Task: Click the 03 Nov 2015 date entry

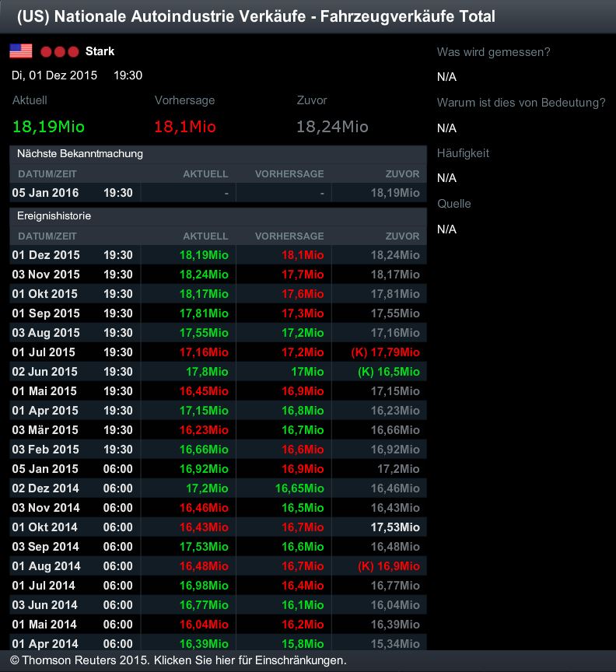Action: pyautogui.click(x=46, y=275)
